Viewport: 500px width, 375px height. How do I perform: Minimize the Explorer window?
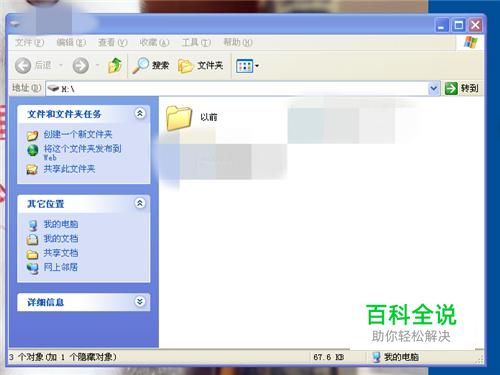tap(442, 25)
